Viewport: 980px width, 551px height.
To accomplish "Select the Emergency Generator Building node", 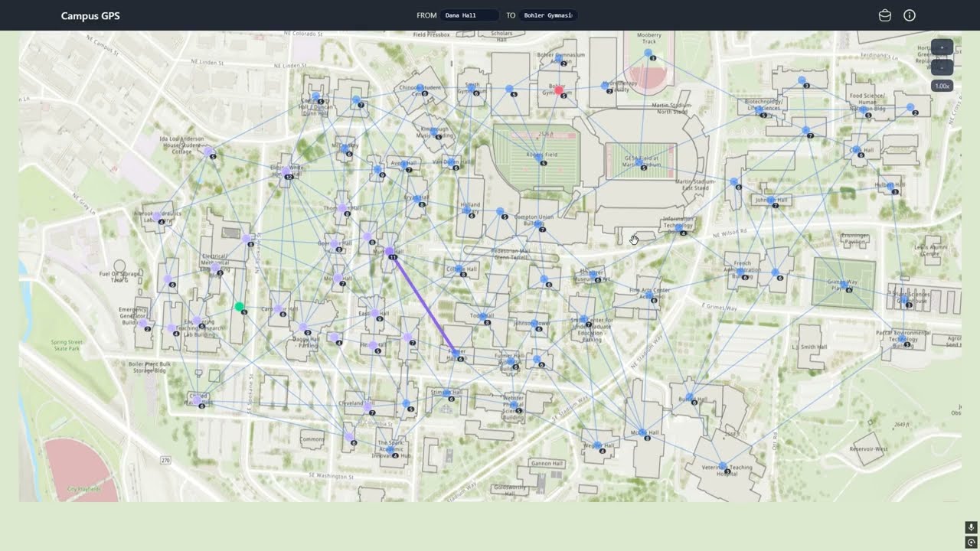I will pyautogui.click(x=142, y=323).
